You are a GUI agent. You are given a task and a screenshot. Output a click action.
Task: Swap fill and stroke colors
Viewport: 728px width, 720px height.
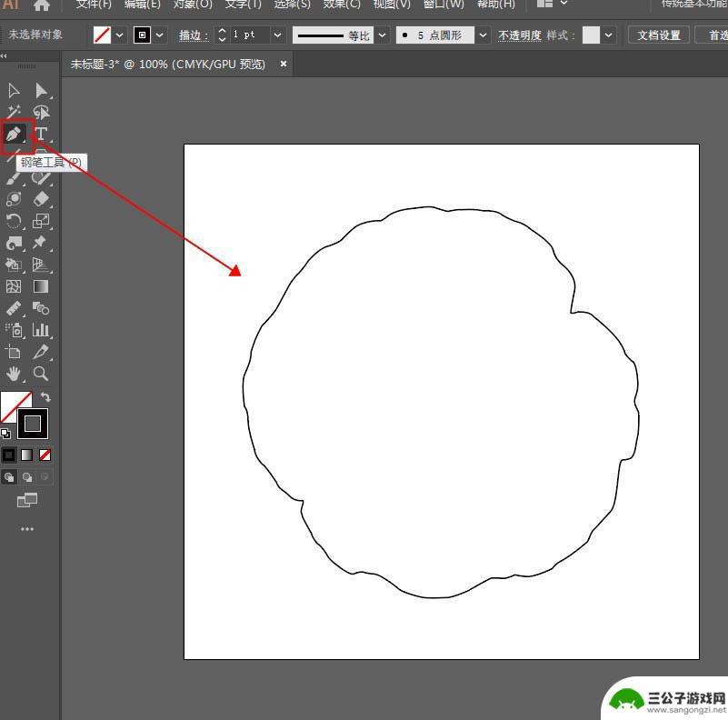(x=45, y=397)
